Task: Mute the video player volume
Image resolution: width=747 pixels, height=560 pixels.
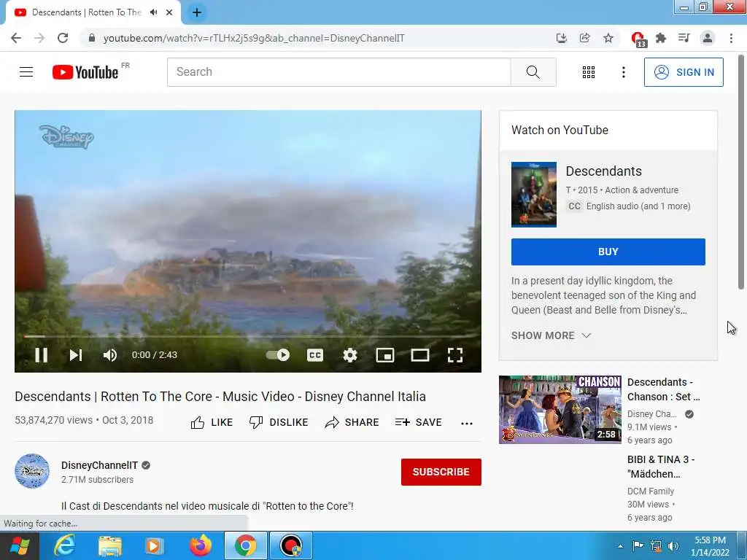Action: (x=110, y=355)
